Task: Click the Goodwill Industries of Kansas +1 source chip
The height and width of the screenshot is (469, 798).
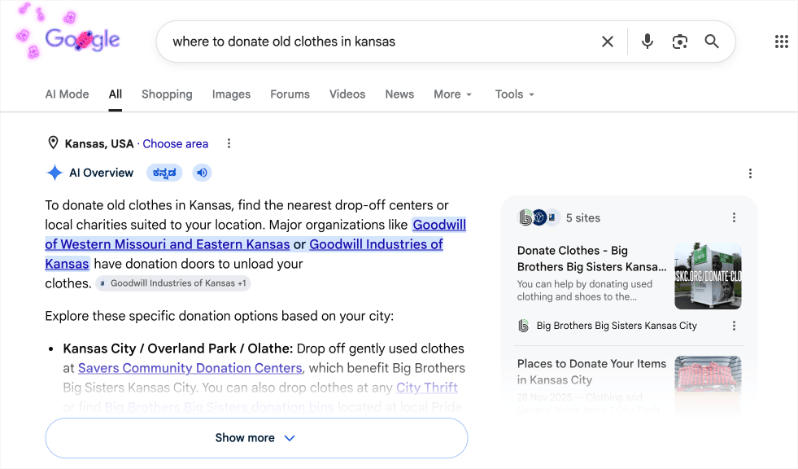Action: (173, 283)
